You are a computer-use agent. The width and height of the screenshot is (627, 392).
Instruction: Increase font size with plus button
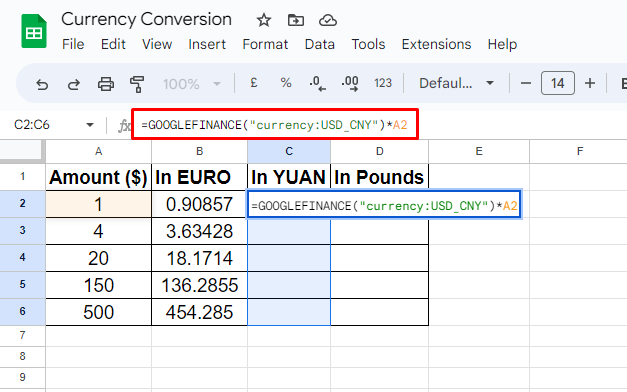tap(590, 83)
